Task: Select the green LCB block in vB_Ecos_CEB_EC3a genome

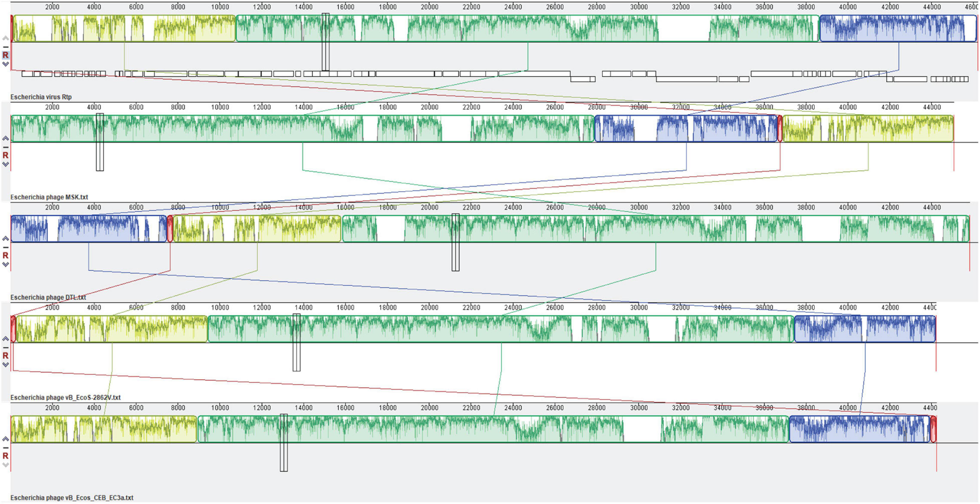Action: click(493, 429)
